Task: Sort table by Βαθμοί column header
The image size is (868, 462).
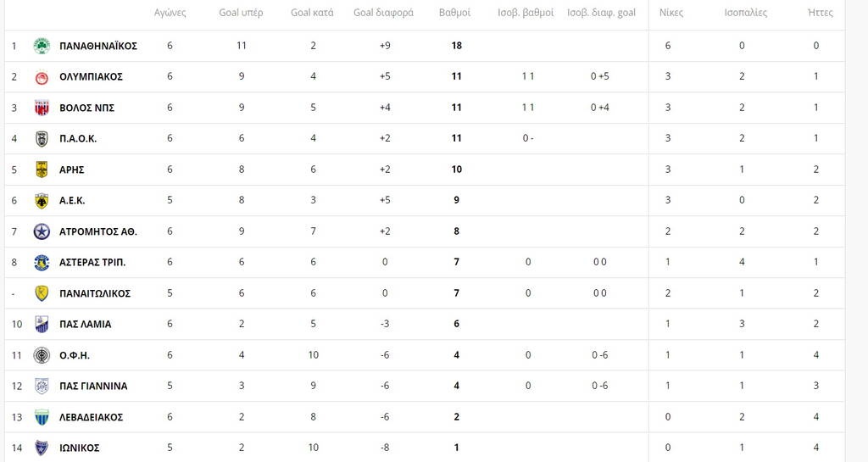Action: tap(455, 14)
